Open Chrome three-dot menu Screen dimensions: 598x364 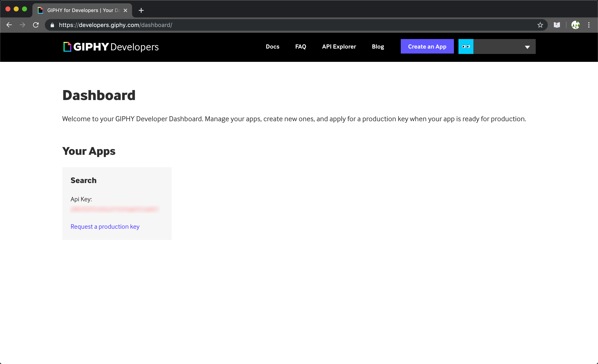click(x=588, y=25)
